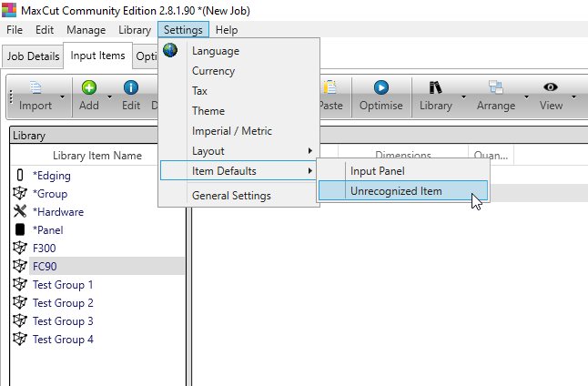Click the black *Panel icon
The image size is (588, 386).
(20, 229)
